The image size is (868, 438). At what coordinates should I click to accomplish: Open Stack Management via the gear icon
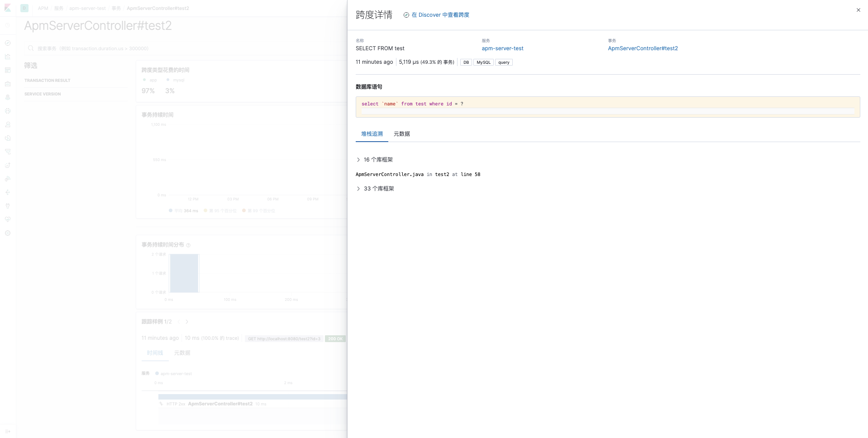coord(8,233)
